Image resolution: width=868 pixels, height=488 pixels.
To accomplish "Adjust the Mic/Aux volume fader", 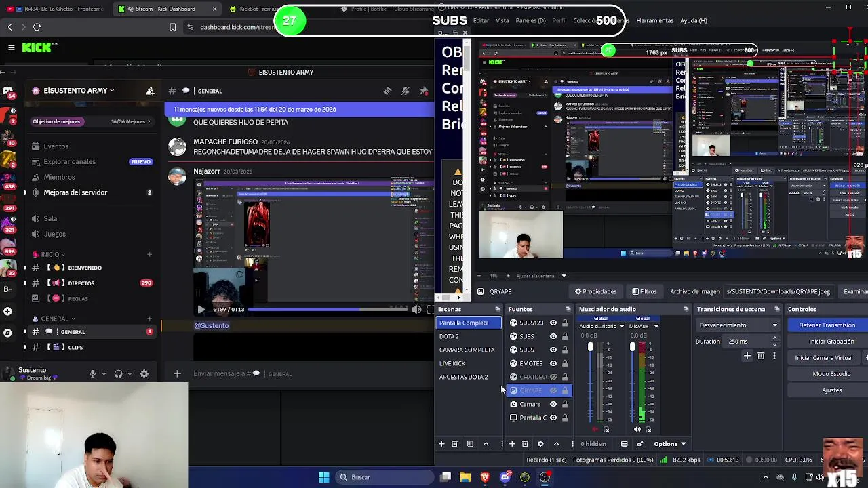I will coord(632,347).
